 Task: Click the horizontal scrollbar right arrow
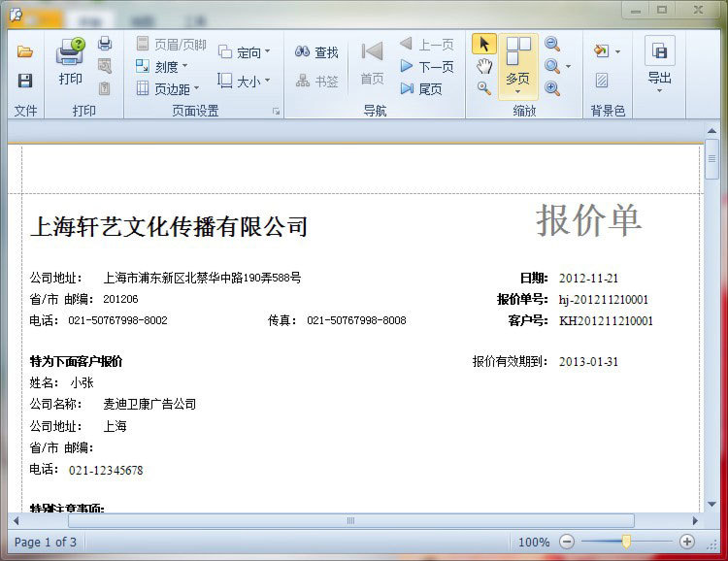tap(696, 520)
